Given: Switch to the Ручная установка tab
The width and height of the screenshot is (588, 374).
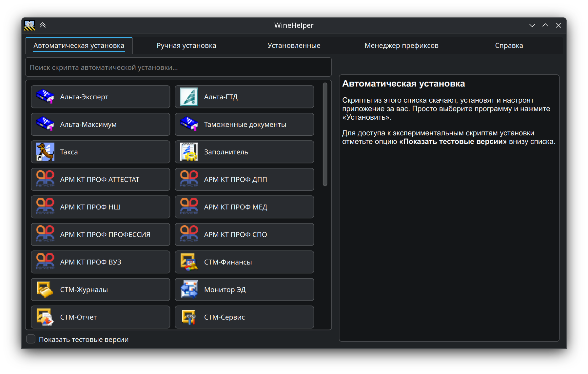Looking at the screenshot, I should [186, 45].
